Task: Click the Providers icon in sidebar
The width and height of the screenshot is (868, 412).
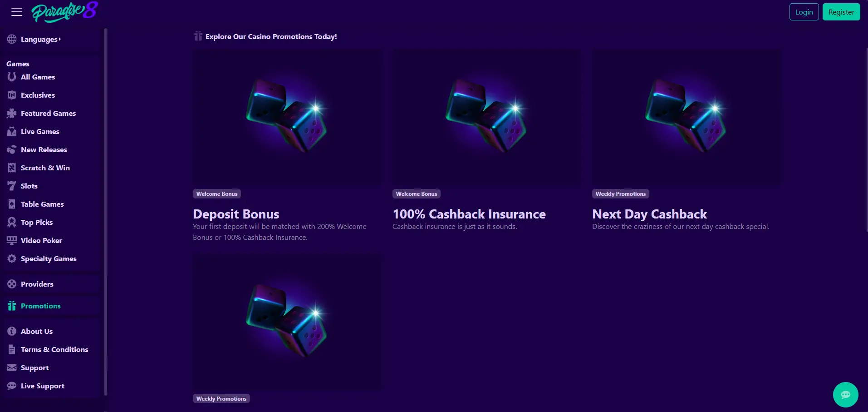Action: pos(12,284)
